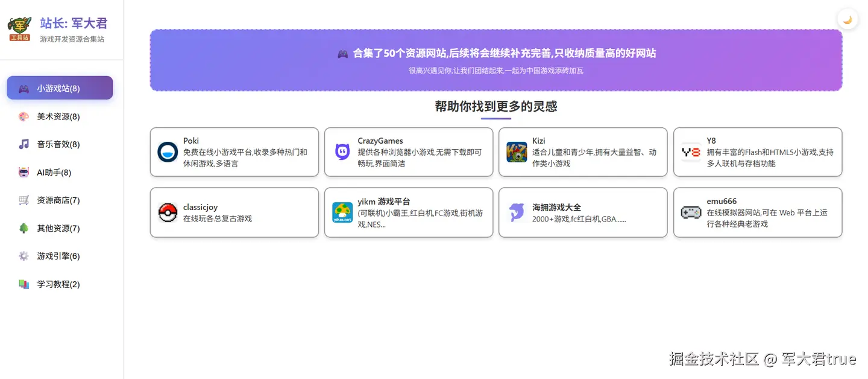Click the gamepad emoji in the banner
The image size is (868, 379).
click(342, 54)
